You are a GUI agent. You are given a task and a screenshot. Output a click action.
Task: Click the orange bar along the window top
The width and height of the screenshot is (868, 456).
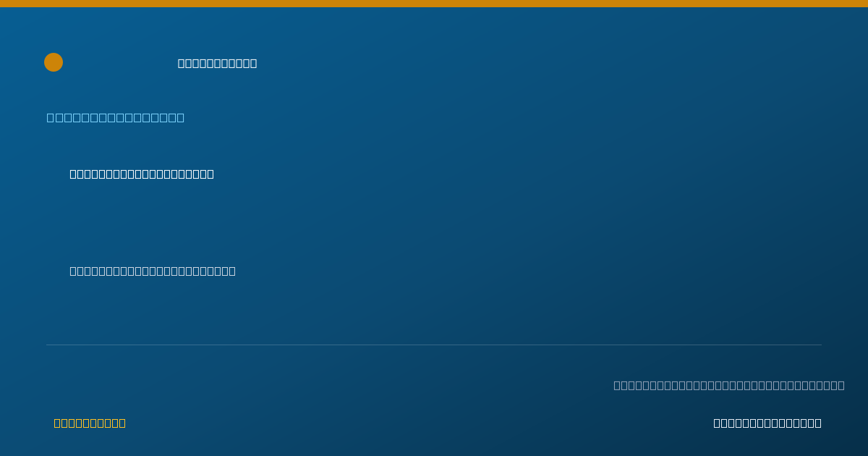pyautogui.click(x=434, y=4)
